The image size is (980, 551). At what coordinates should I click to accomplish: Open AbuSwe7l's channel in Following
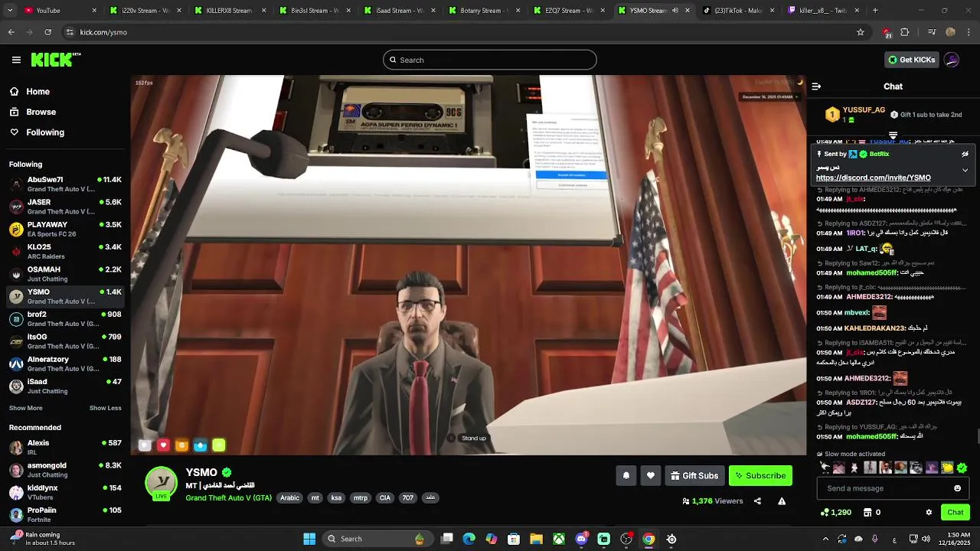click(x=65, y=184)
